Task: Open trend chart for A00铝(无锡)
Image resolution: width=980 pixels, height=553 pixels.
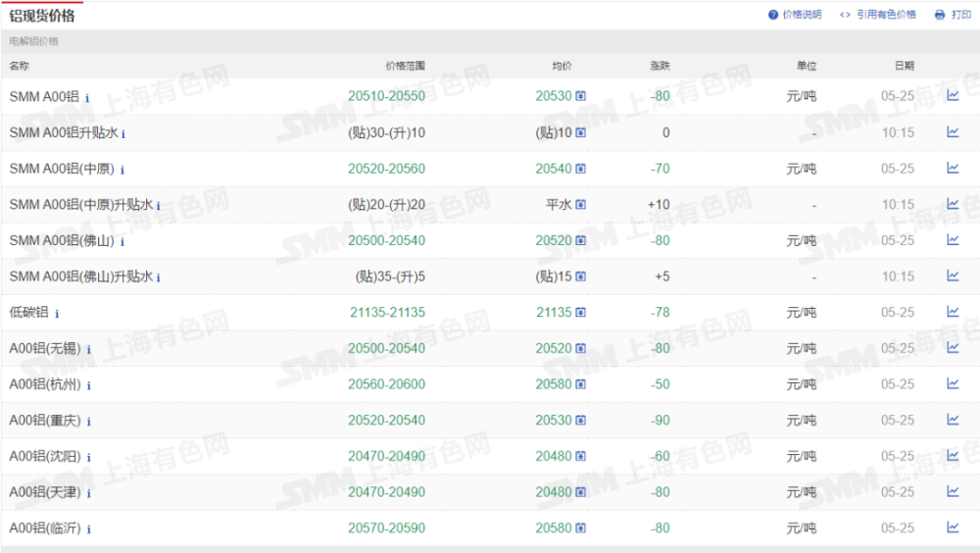Action: (x=953, y=347)
